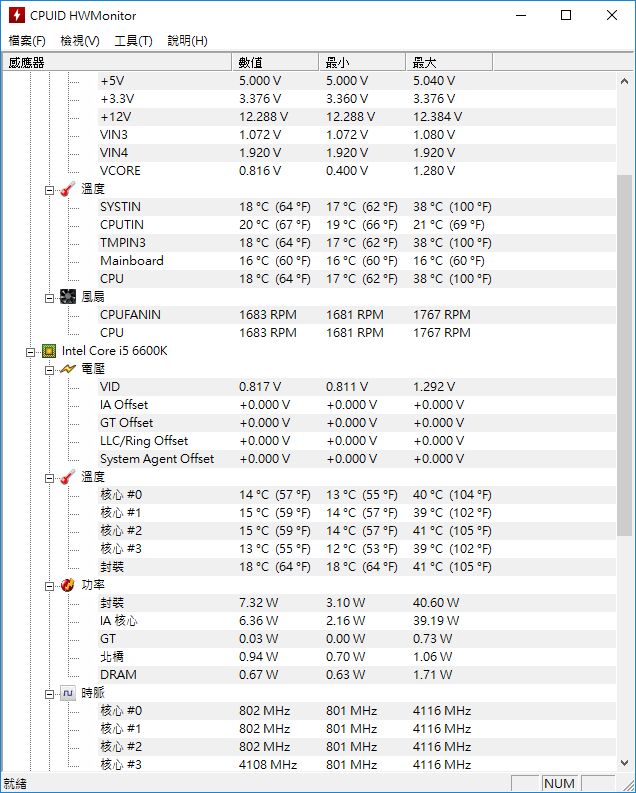
Task: Click the voltage icon beside 電壓
Action: [68, 369]
